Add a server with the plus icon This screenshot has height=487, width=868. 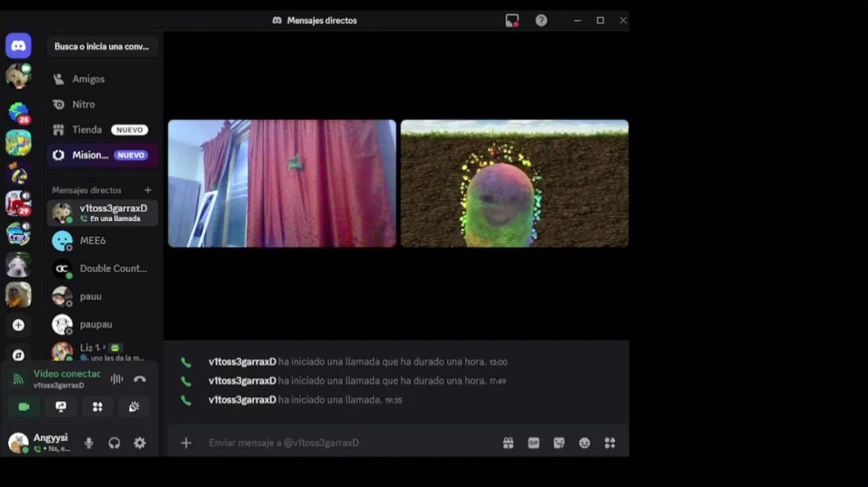18,325
